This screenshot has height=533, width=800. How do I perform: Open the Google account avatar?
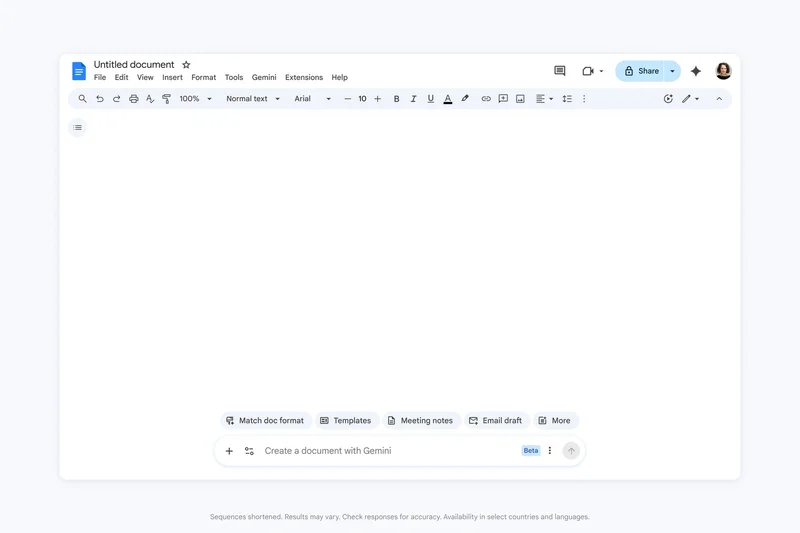coord(723,71)
